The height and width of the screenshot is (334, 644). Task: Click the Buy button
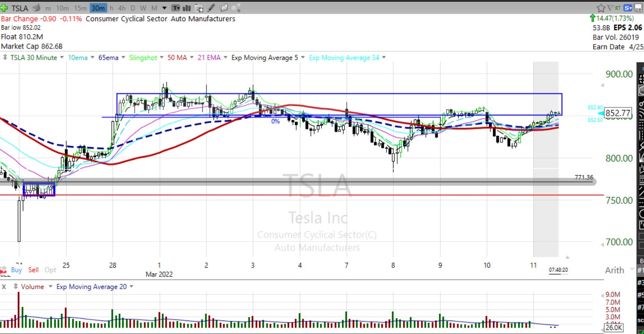[x=16, y=270]
